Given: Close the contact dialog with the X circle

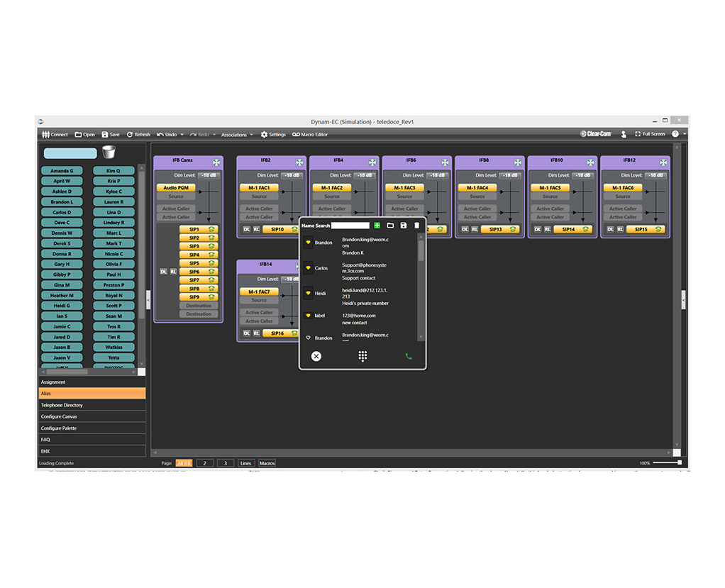Looking at the screenshot, I should 316,356.
